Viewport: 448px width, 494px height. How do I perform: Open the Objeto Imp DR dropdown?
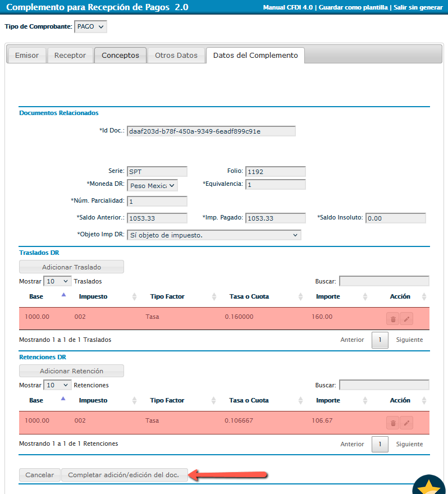[x=214, y=235]
